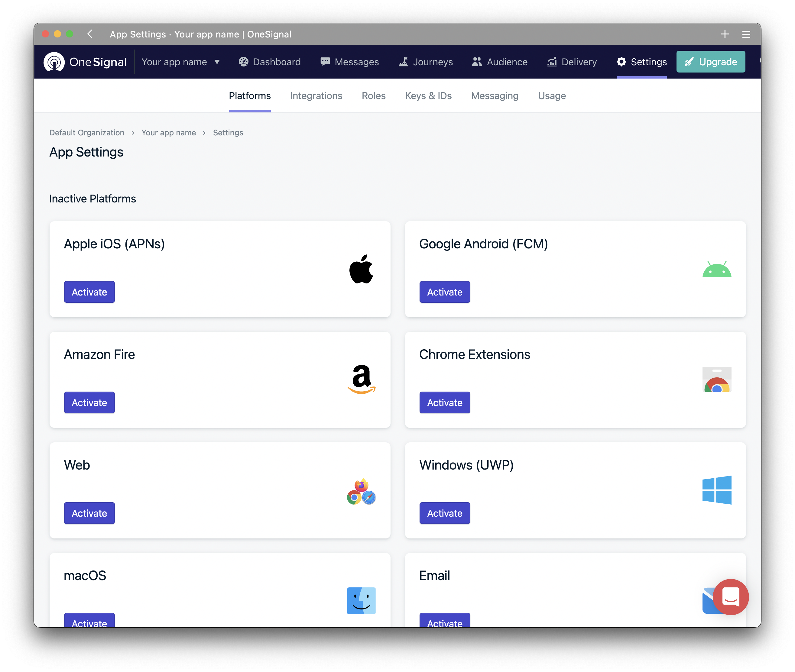Activate the Apple iOS (APNs) platform
This screenshot has height=672, width=795.
(x=89, y=292)
